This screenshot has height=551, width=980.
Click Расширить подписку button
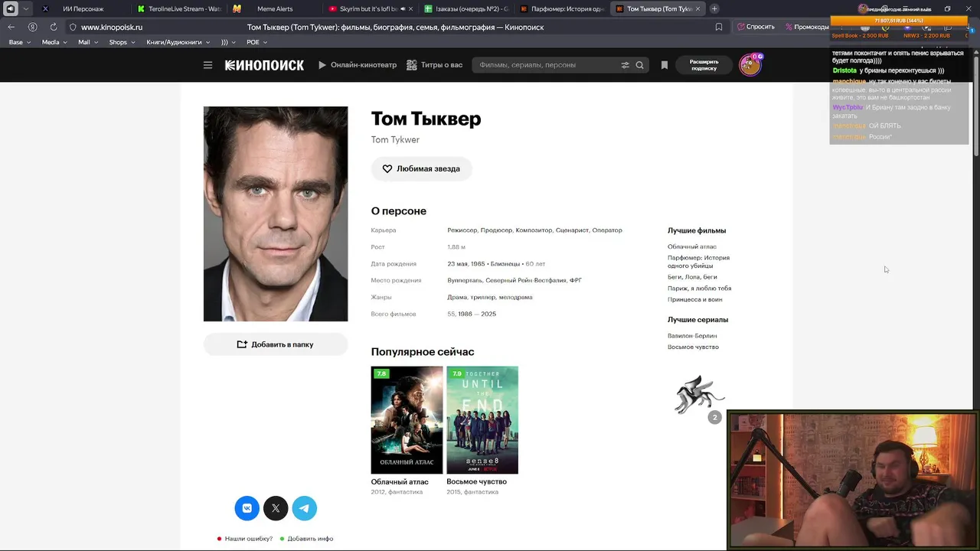[704, 65]
